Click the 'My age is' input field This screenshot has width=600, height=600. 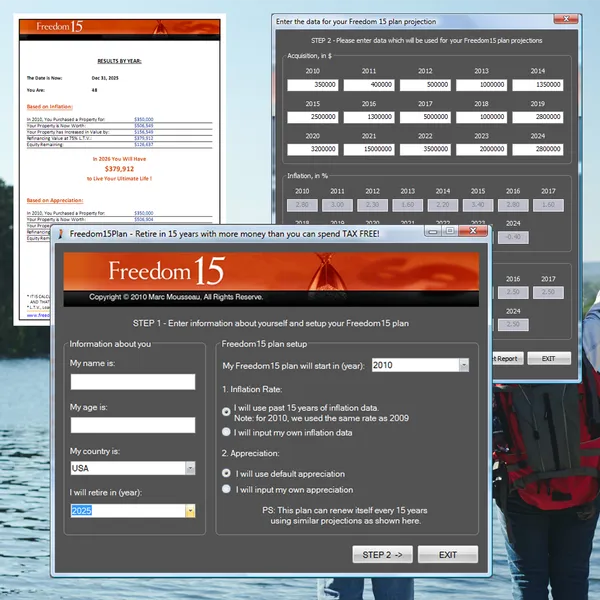coord(133,425)
